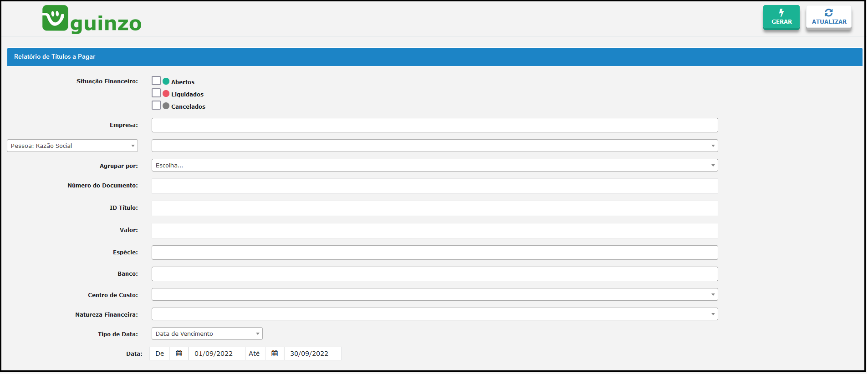Click the Guinzo logo
The height and width of the screenshot is (374, 868).
tap(92, 20)
